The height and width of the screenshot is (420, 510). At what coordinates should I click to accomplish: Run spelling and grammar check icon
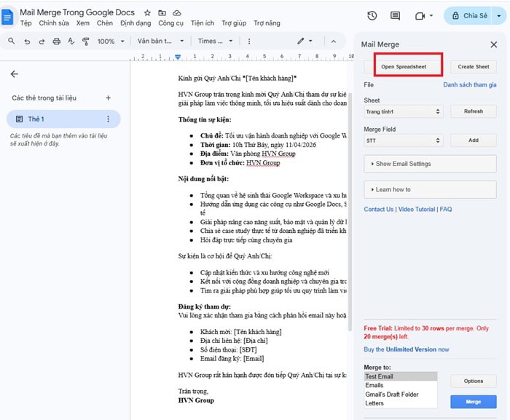coord(71,41)
